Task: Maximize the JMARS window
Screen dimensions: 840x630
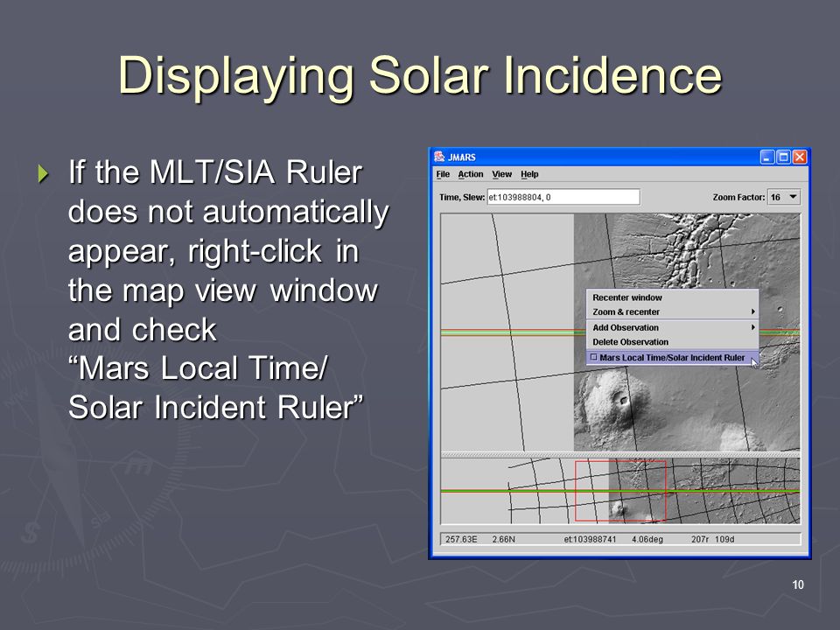Action: coord(783,157)
